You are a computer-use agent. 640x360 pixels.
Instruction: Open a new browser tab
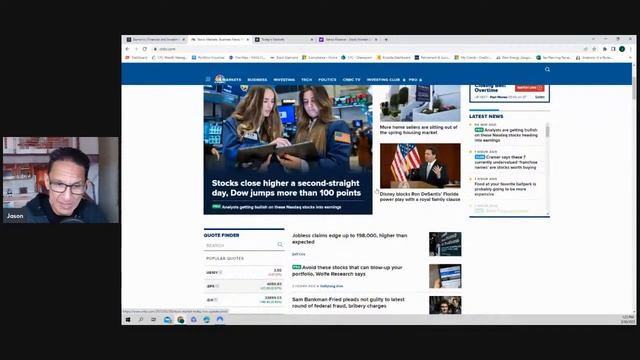386,40
